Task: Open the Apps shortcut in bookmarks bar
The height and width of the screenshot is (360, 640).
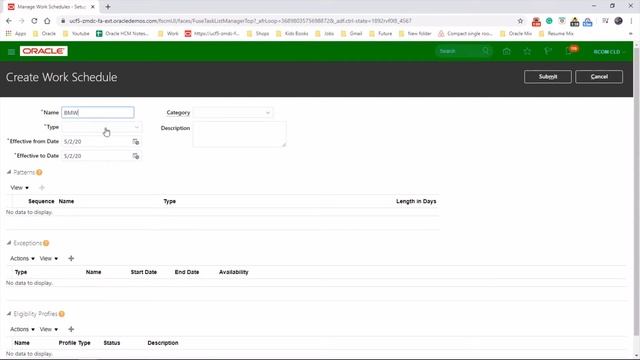Action: [16, 33]
